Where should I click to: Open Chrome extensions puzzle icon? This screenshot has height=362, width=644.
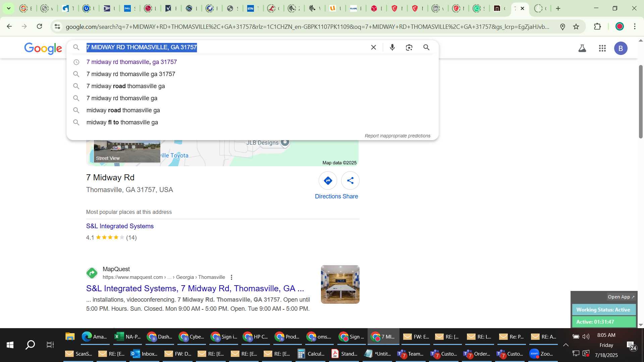point(597,26)
